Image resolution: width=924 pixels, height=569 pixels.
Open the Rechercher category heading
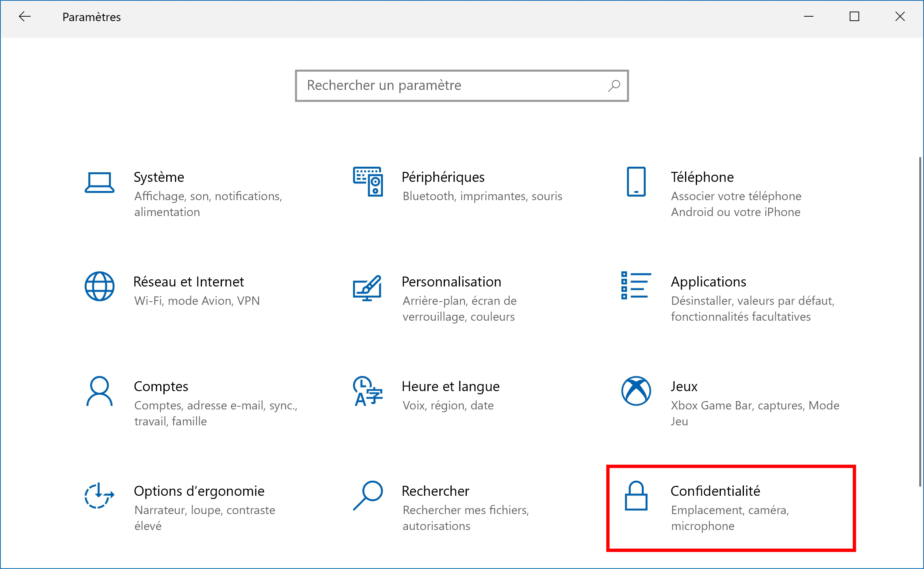point(435,491)
